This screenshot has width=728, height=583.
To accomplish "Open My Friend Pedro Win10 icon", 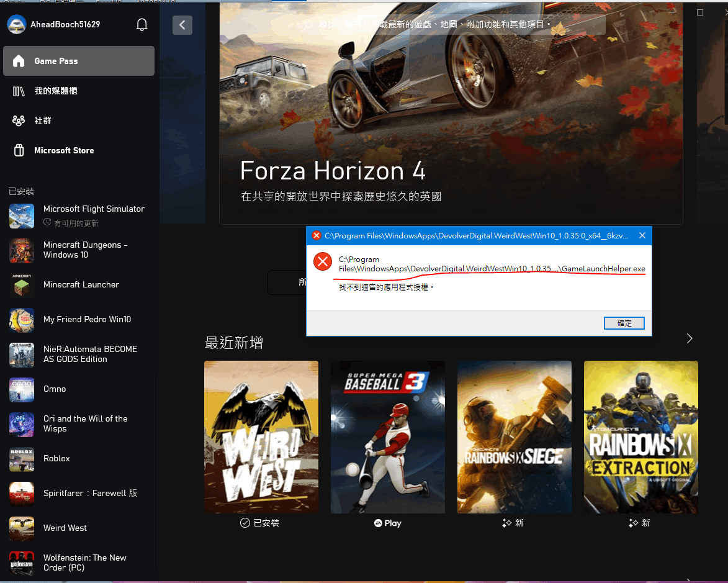I will [x=22, y=320].
